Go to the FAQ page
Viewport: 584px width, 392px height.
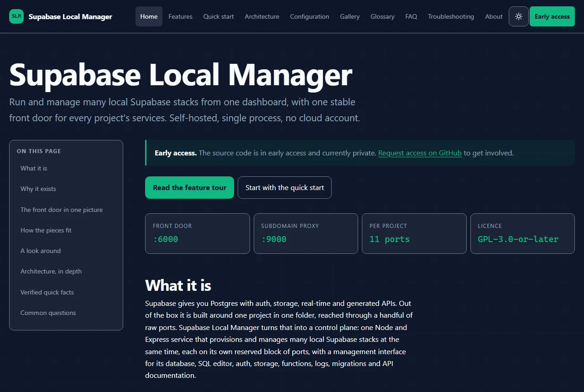pyautogui.click(x=411, y=16)
